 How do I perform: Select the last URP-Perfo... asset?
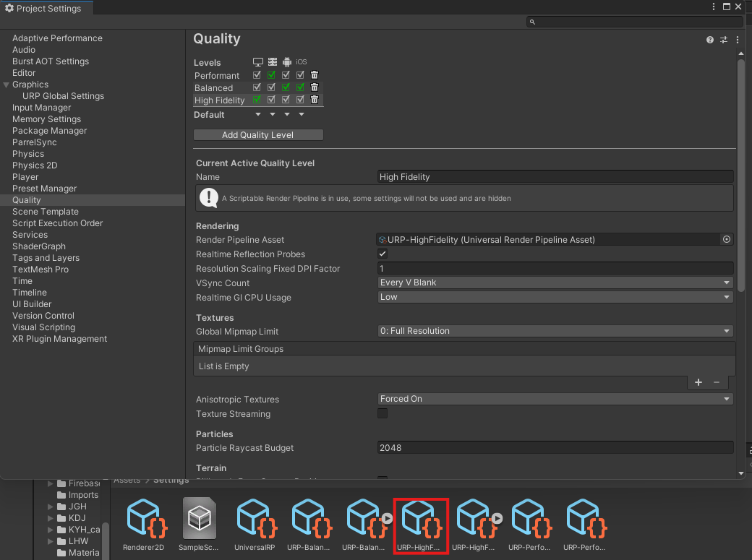pos(585,525)
